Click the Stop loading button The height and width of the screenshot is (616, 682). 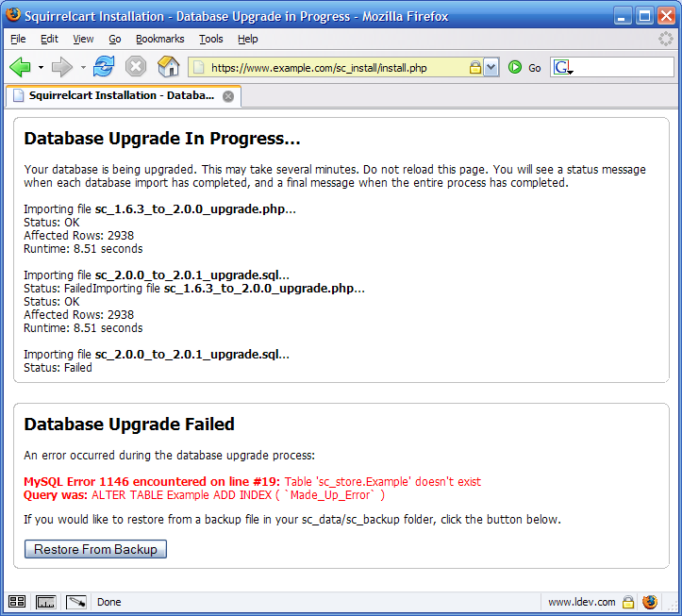136,67
